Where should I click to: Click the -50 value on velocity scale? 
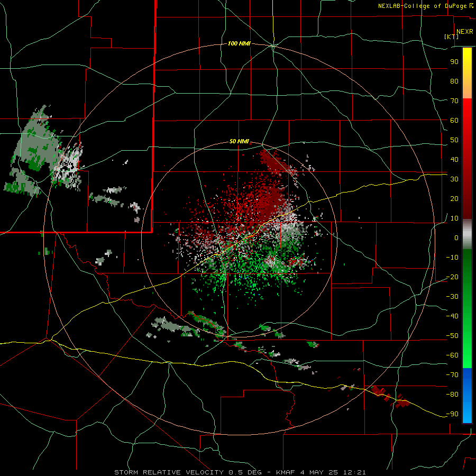pyautogui.click(x=452, y=336)
